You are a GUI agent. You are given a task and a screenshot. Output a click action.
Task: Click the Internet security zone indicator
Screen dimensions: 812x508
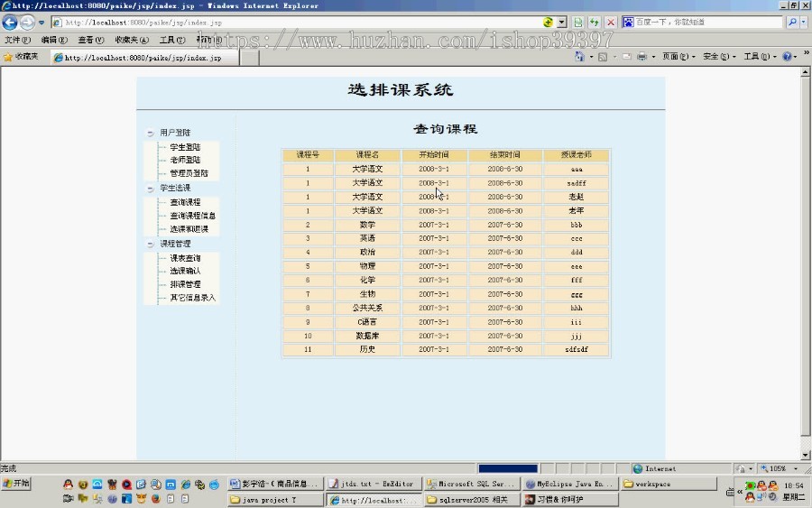click(x=655, y=468)
